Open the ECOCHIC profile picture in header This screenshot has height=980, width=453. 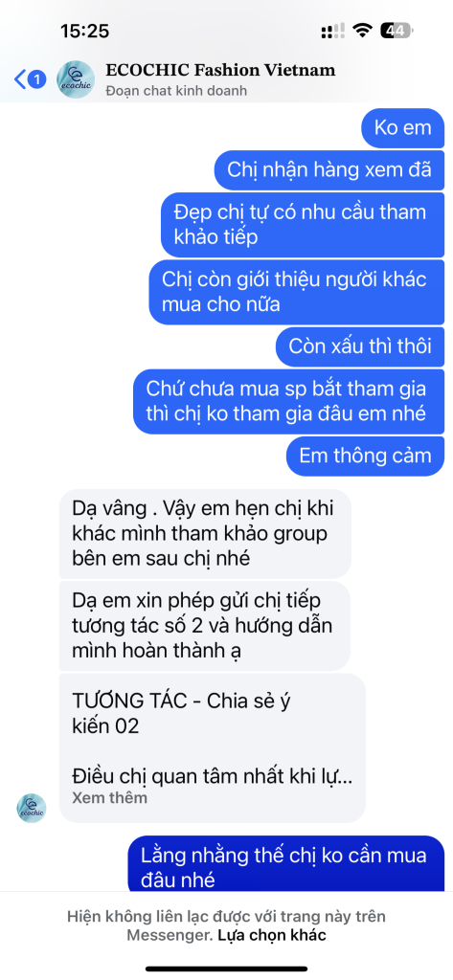(76, 79)
